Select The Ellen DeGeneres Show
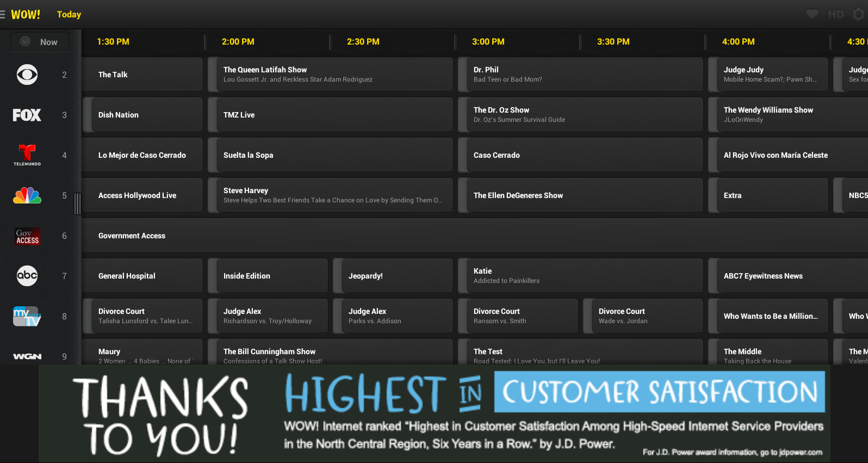 (581, 195)
